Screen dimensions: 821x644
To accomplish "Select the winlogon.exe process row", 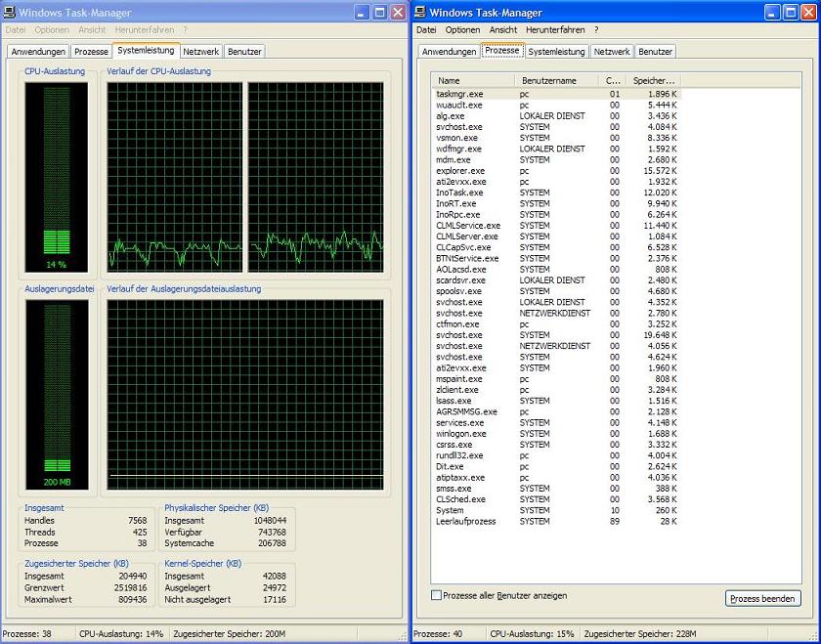I will click(x=556, y=434).
